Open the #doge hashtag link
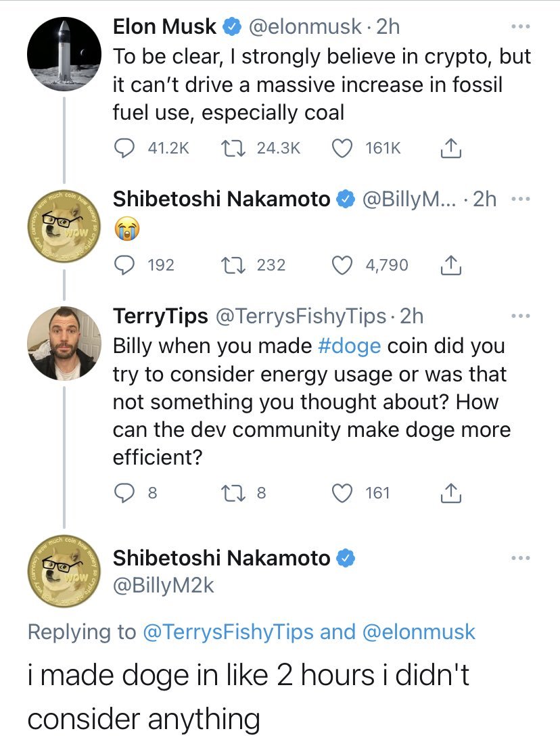560x746 pixels. tap(349, 346)
